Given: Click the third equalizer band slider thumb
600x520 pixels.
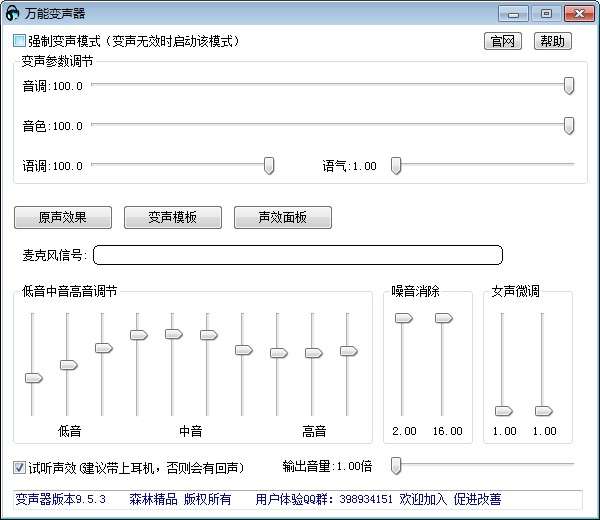Looking at the screenshot, I should (104, 348).
